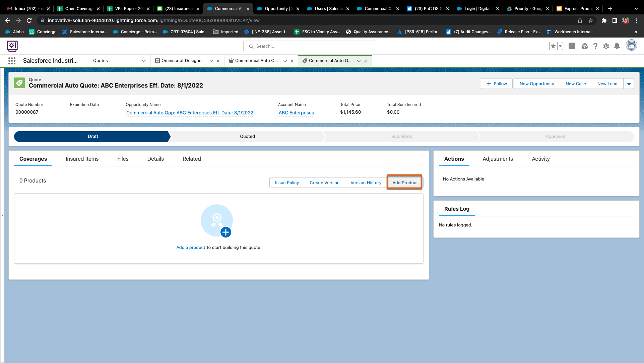
Task: Select the Rules Log tab
Action: [x=457, y=209]
